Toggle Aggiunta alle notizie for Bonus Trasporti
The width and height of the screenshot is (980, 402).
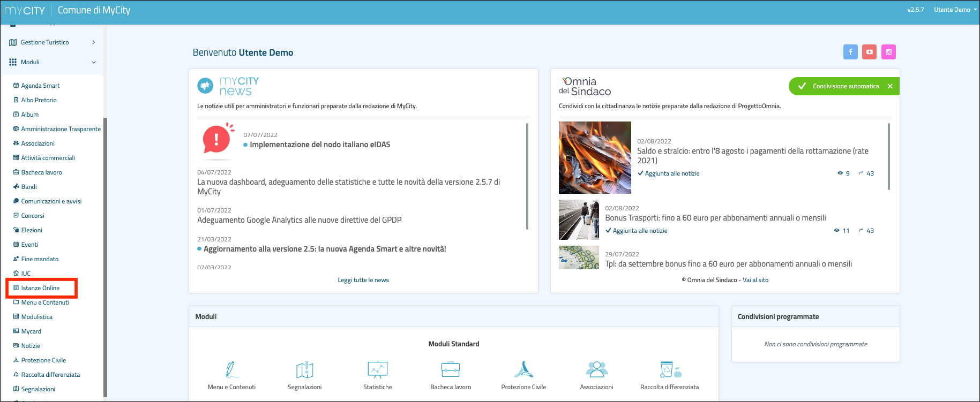click(x=637, y=231)
